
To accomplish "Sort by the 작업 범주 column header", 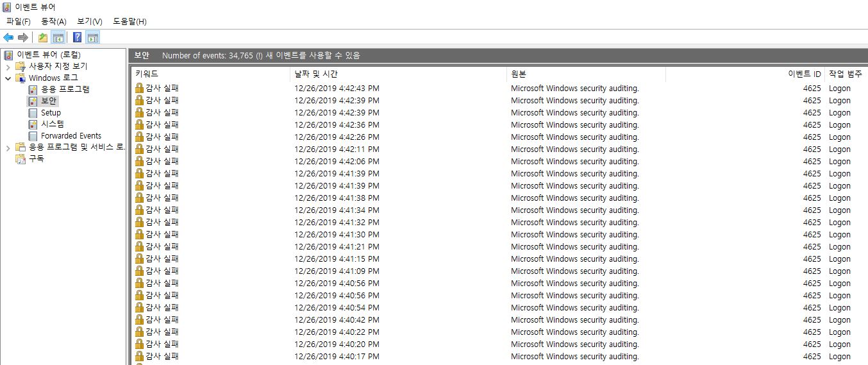I will [x=846, y=74].
